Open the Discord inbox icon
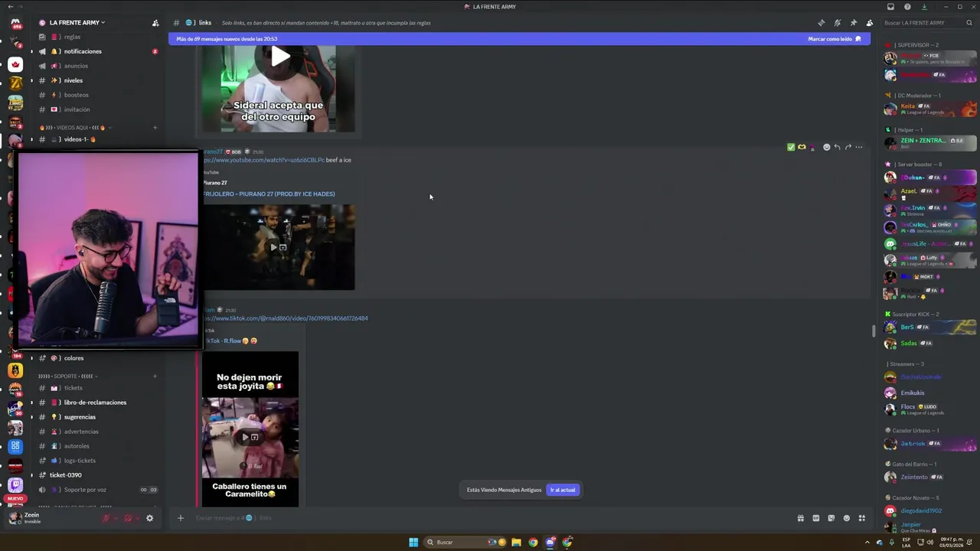This screenshot has width=980, height=551. pyautogui.click(x=890, y=7)
